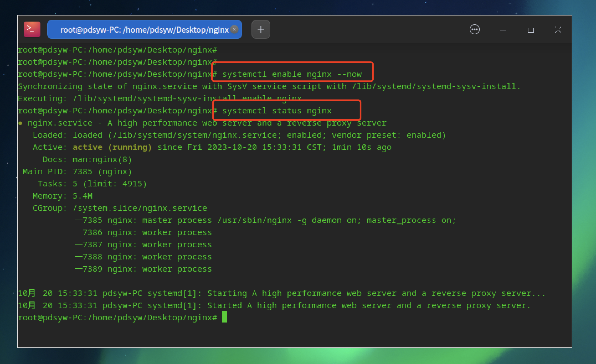Screen dimensions: 596x364
Task: Open a new terminal tab with plus
Action: (x=261, y=29)
